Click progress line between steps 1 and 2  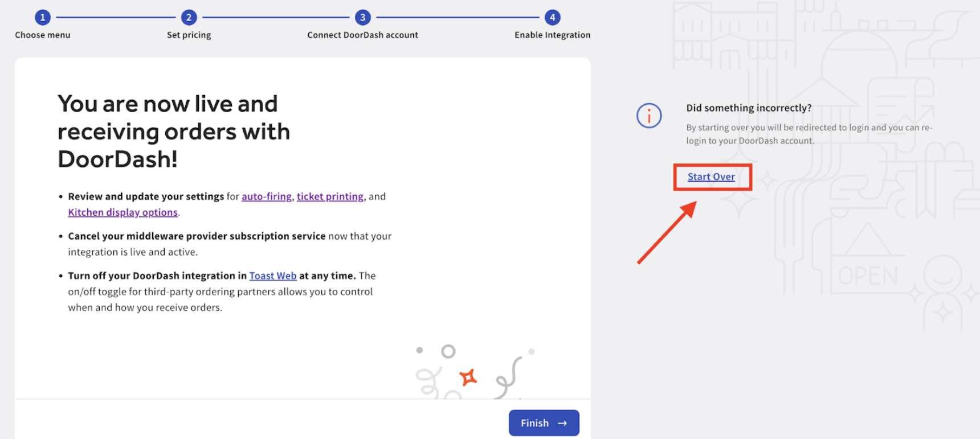pyautogui.click(x=116, y=18)
